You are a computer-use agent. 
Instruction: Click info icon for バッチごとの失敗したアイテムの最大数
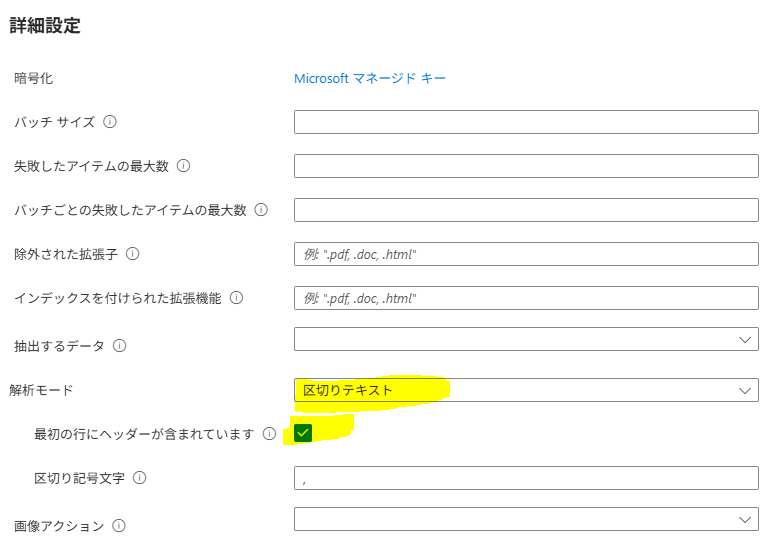(x=261, y=210)
